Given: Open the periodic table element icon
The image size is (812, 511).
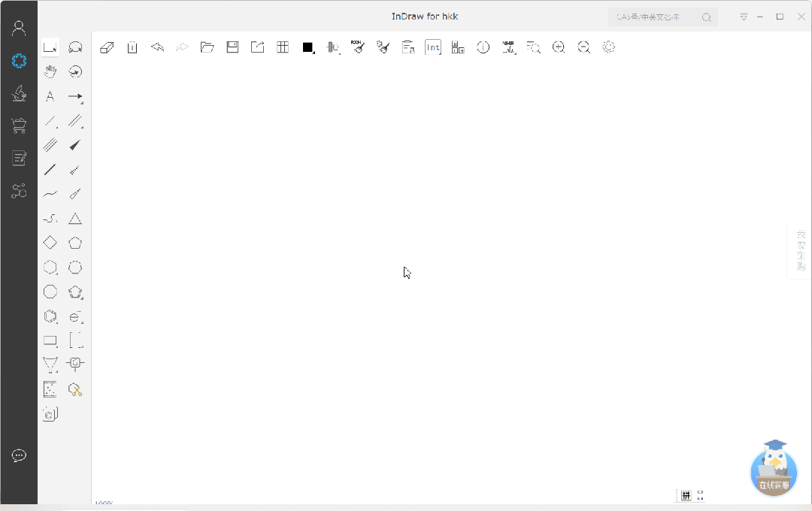Looking at the screenshot, I should (x=458, y=47).
